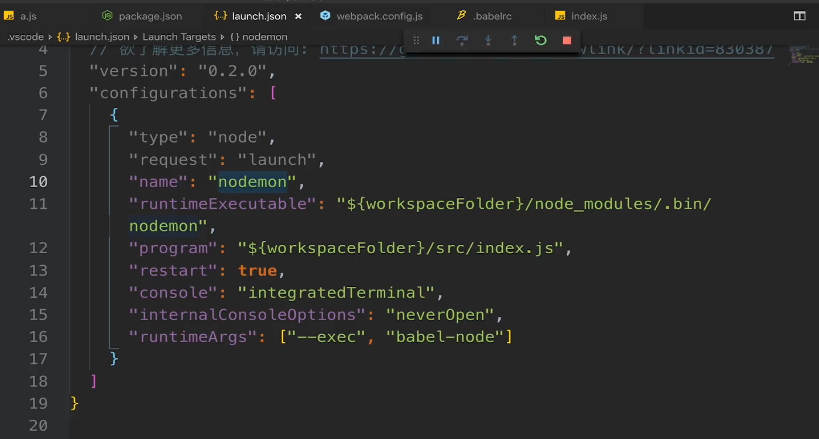Viewport: 819px width, 439px height.
Task: Click the "--exec" argument
Action: [x=324, y=337]
